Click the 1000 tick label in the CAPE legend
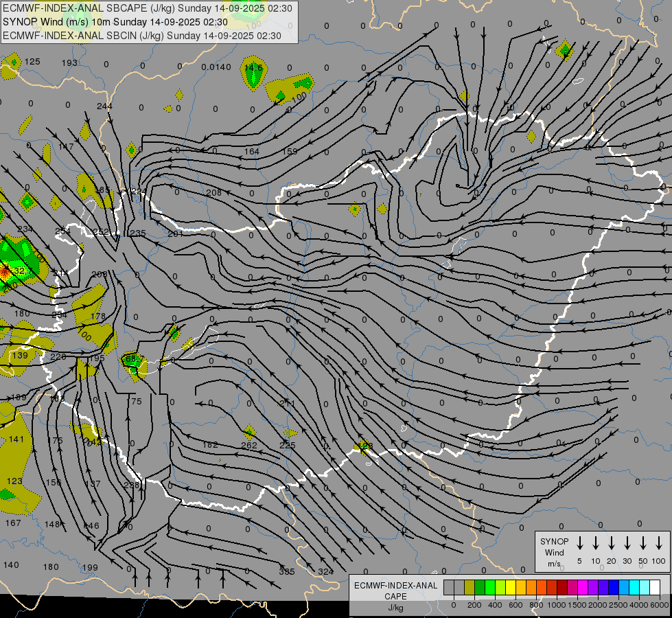The width and height of the screenshot is (672, 618). pos(557,605)
